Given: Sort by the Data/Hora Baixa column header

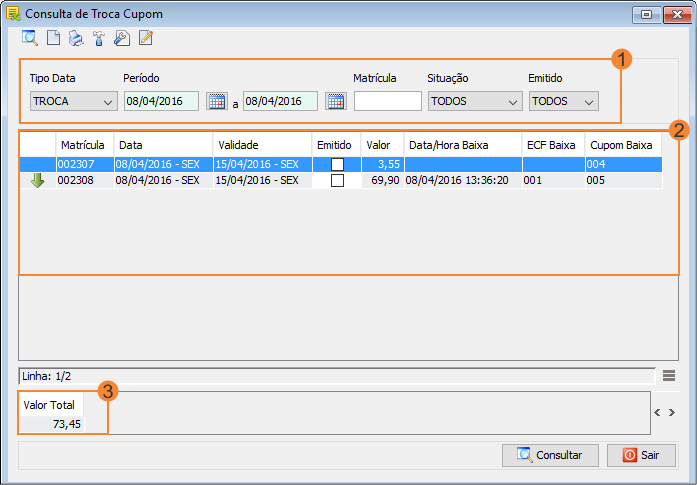Looking at the screenshot, I should point(463,145).
